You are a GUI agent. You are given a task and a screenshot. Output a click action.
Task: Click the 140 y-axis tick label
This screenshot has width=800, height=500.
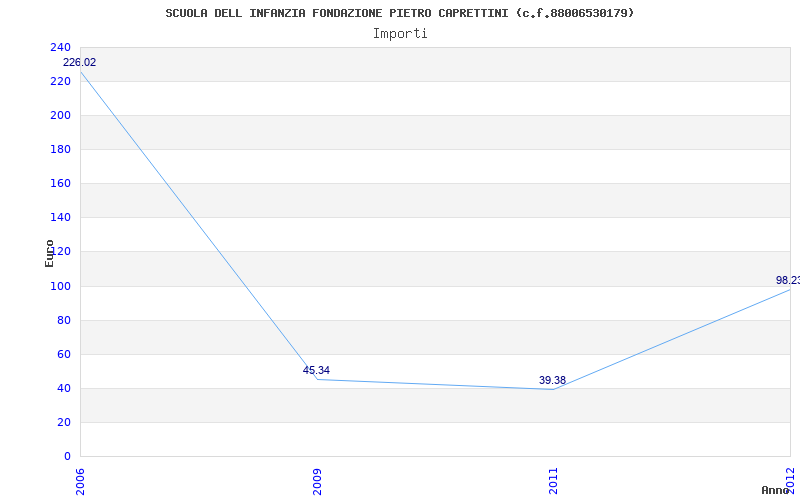tap(60, 218)
